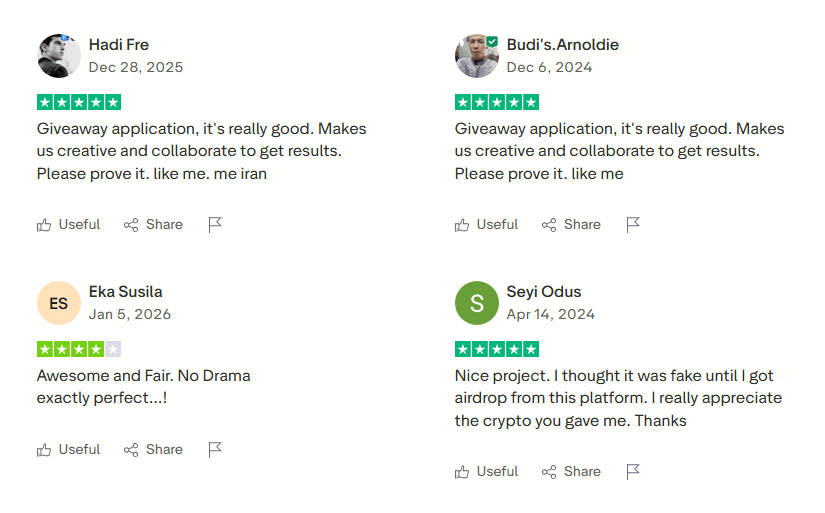Open Budi's.Arnoldie's profile photo
The image size is (825, 513).
(477, 56)
